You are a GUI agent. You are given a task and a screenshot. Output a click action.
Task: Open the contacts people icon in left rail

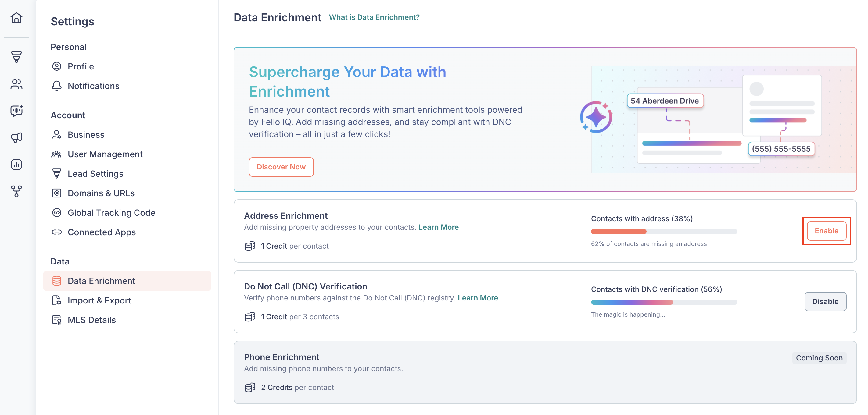[x=16, y=84]
